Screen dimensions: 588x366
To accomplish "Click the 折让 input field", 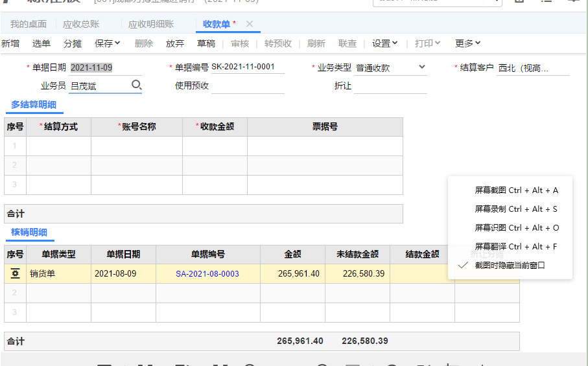I will point(390,86).
